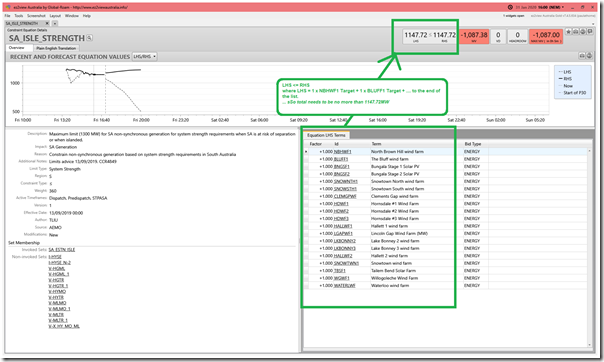Open the LKBONNY2 unit link
604x362 pixels.
point(345,241)
